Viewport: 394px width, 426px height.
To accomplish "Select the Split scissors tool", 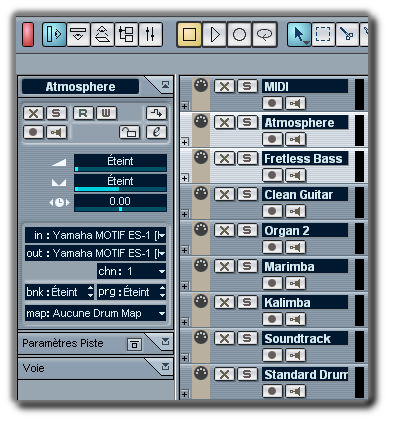I will (x=347, y=34).
